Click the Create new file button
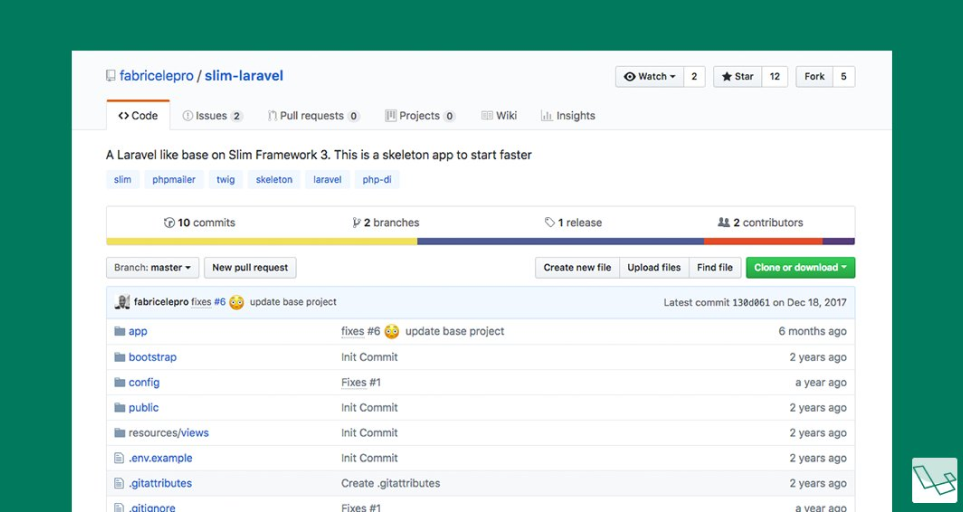The height and width of the screenshot is (512, 963). point(577,268)
